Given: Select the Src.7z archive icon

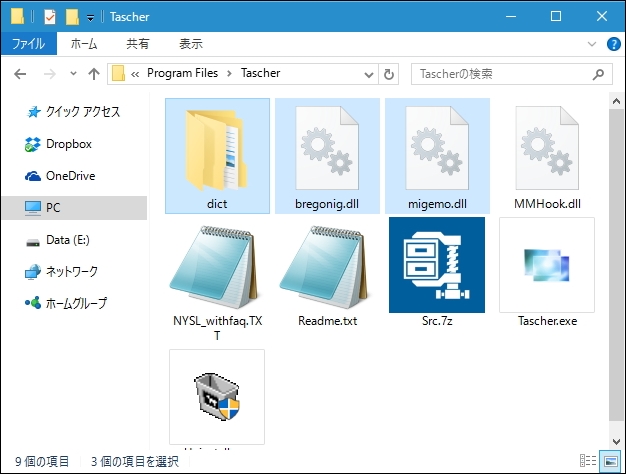Looking at the screenshot, I should click(437, 265).
